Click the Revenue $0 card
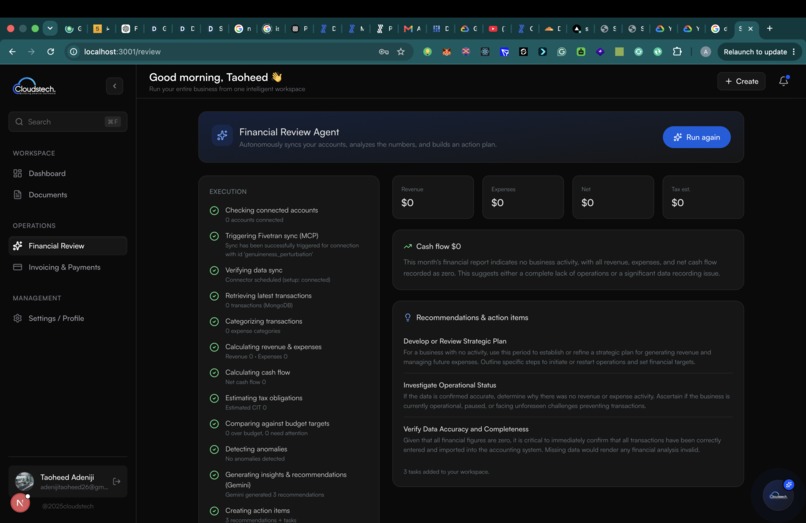This screenshot has height=523, width=806. click(x=433, y=197)
